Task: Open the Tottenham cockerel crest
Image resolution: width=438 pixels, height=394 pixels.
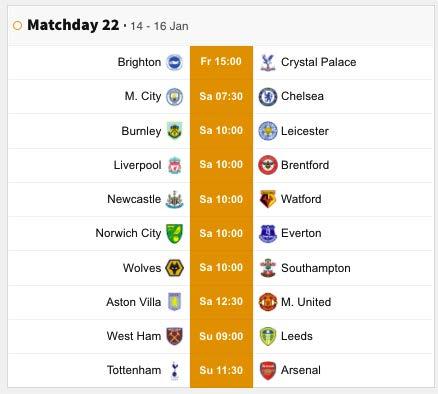Action: tap(174, 371)
